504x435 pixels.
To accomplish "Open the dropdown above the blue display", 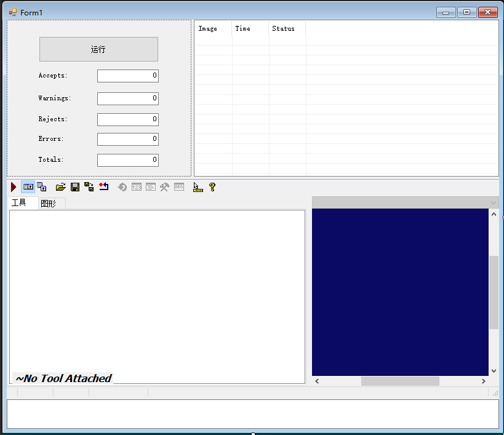I will [494, 202].
